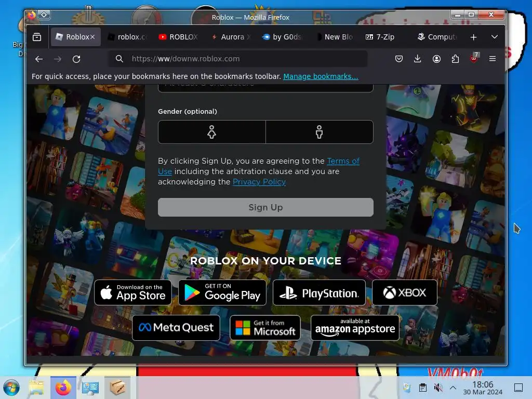Expand hidden tray icons chevron
The width and height of the screenshot is (532, 399).
pos(453,388)
